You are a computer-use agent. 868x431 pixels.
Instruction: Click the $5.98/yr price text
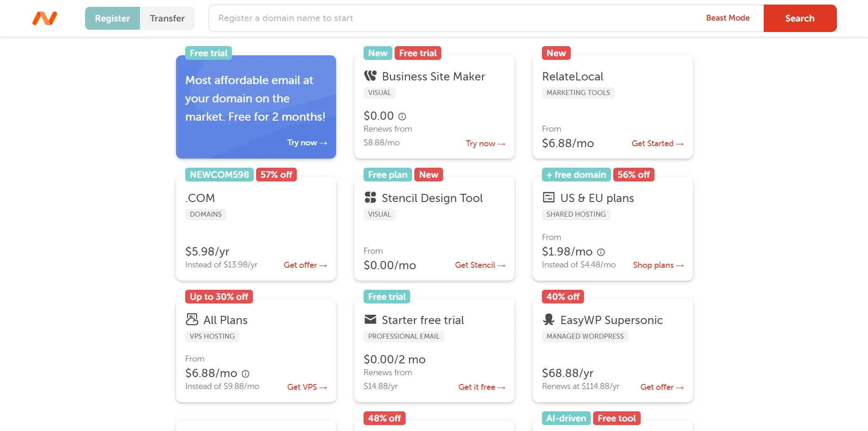[207, 251]
